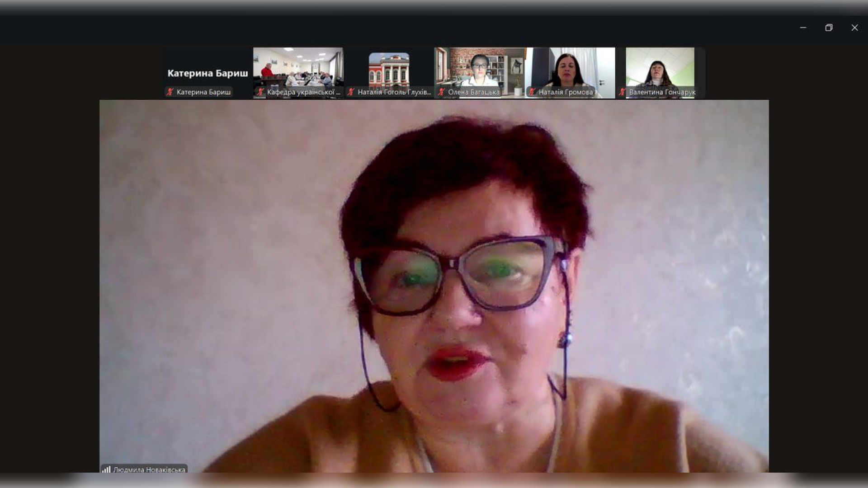This screenshot has width=868, height=488.
Task: Click the main speaker video area
Action: click(434, 285)
